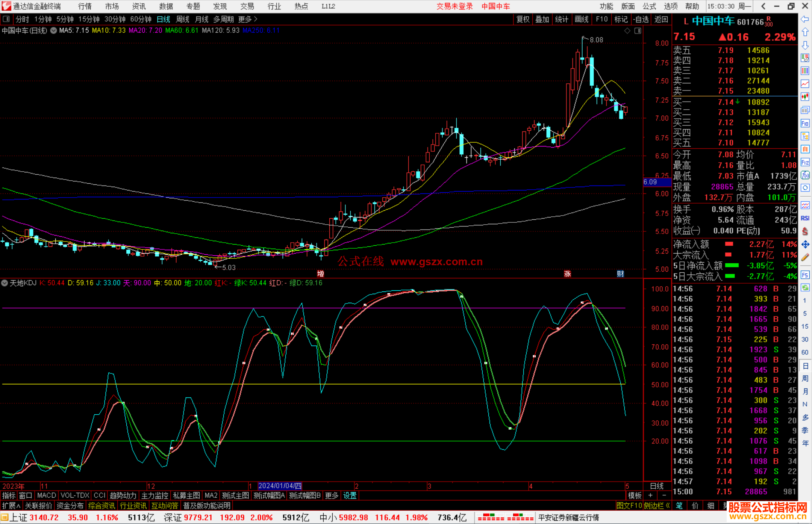Open the F10 info sidebar icon
The image size is (812, 524).
(x=805, y=123)
